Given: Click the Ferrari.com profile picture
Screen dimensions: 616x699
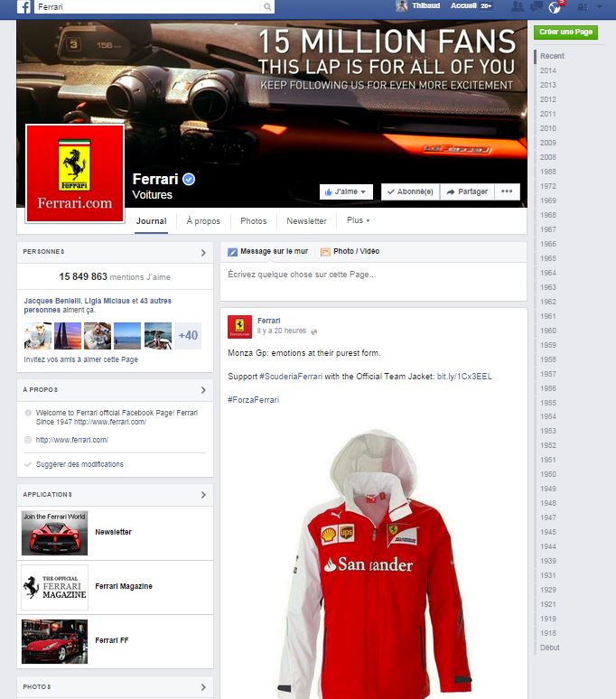Looking at the screenshot, I should pos(75,173).
